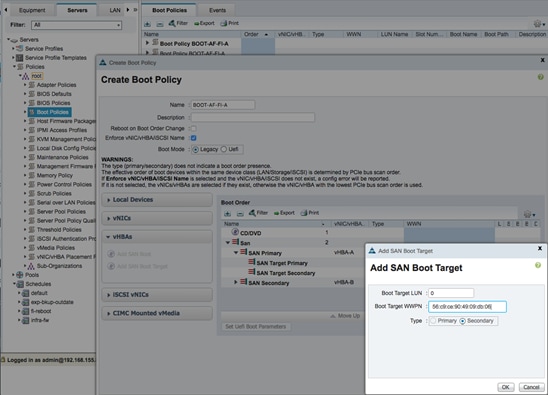Select BIOS Policies in the tree
Image resolution: width=548 pixels, height=395 pixels.
[53, 103]
